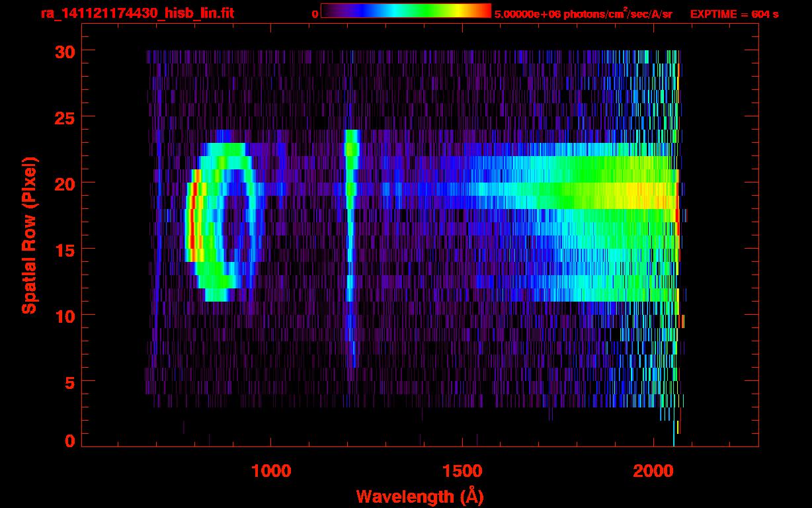Click the Wavelength (Å) axis title

(421, 496)
